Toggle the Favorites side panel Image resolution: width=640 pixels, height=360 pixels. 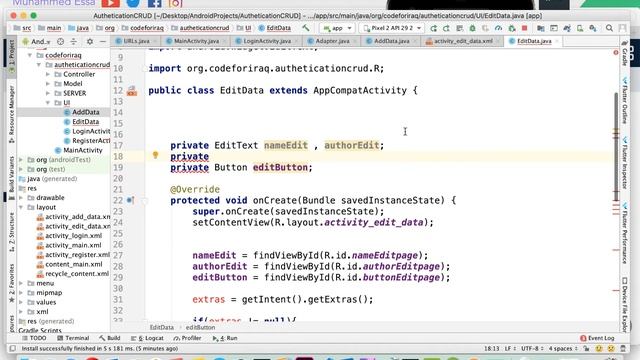click(x=11, y=283)
